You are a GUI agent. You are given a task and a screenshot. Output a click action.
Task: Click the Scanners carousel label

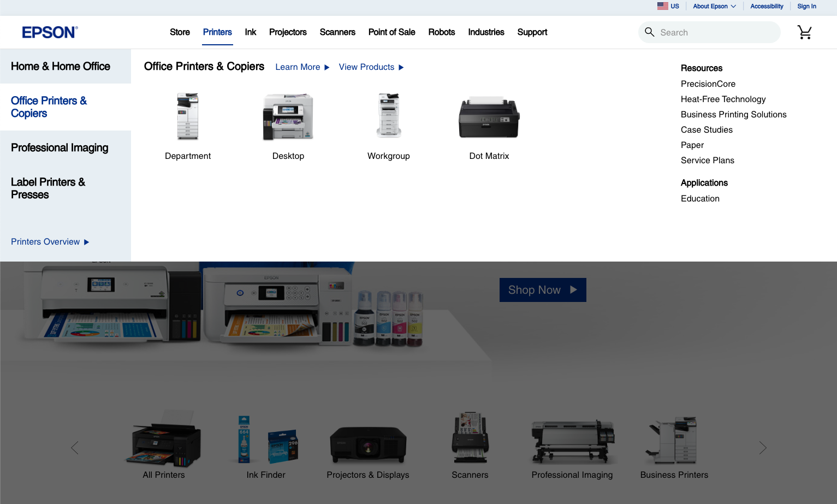tap(470, 475)
